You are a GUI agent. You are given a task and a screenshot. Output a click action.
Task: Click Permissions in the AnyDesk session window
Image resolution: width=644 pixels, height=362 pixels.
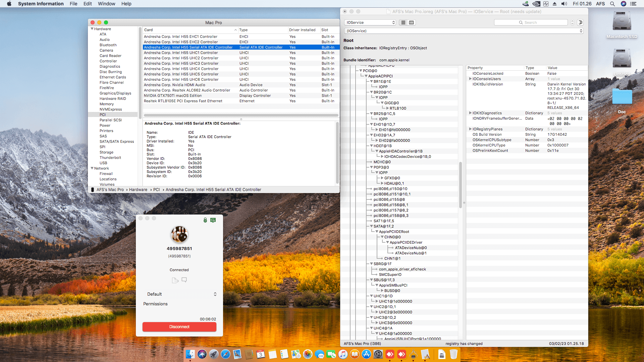pos(155,304)
